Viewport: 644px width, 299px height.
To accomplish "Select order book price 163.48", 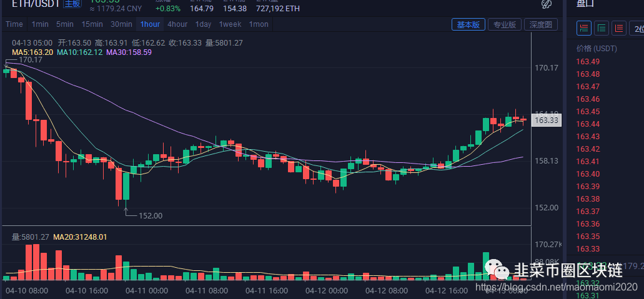I will pyautogui.click(x=588, y=74).
